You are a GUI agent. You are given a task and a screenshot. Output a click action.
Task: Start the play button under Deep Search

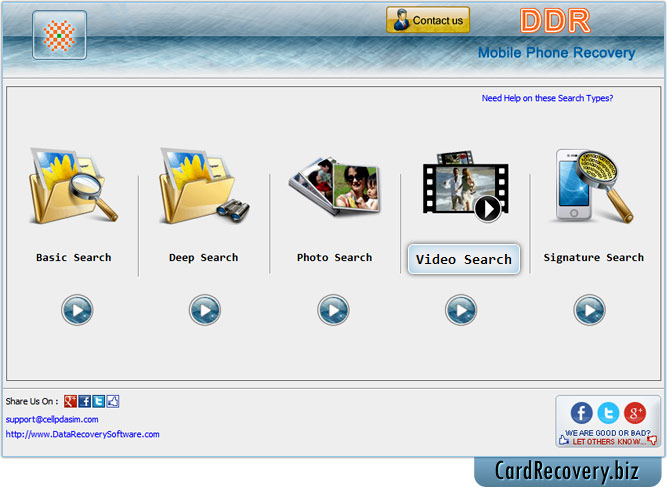coord(205,310)
